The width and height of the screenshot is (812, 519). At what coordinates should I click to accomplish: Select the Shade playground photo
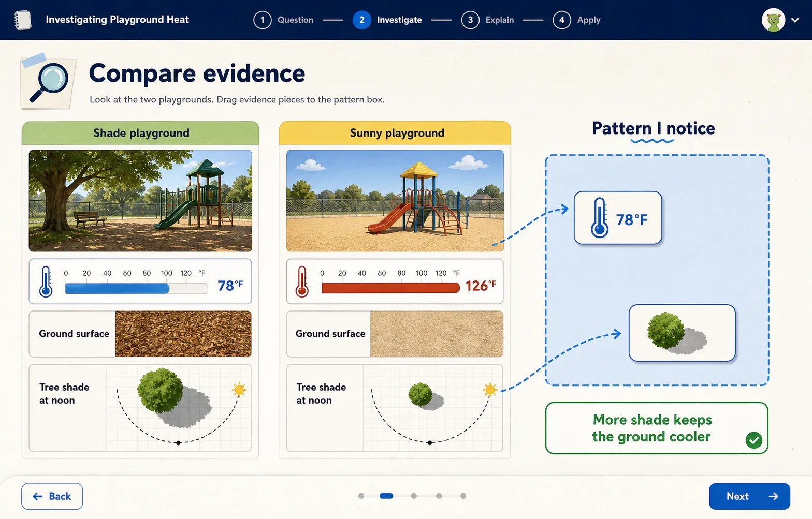click(140, 201)
